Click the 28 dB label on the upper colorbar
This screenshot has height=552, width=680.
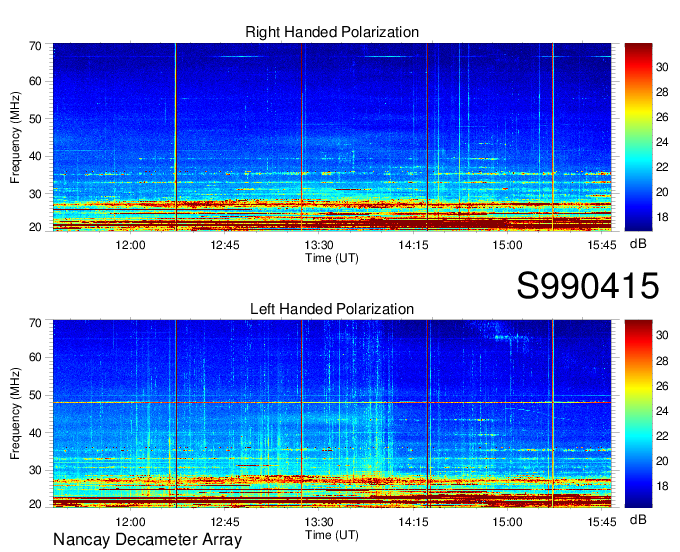pyautogui.click(x=662, y=92)
